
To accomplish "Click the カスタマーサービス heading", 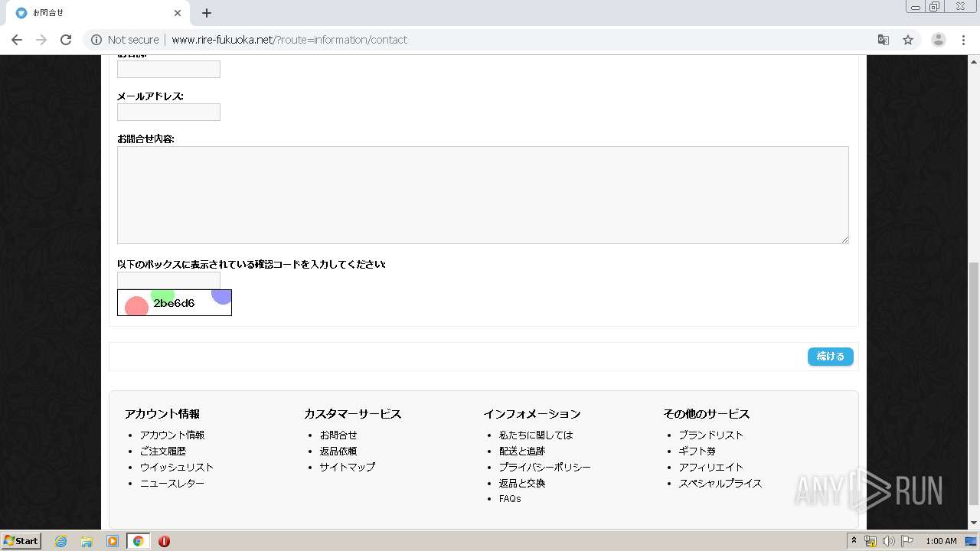I will tap(352, 413).
